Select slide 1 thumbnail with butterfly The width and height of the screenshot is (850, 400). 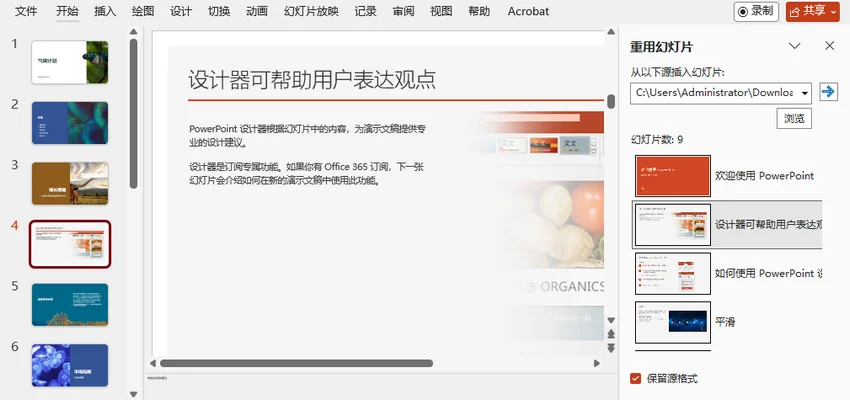click(70, 62)
